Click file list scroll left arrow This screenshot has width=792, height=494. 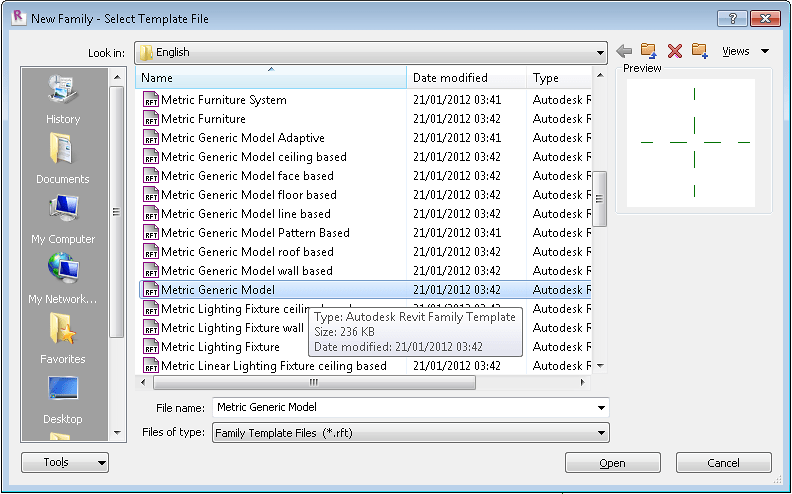(143, 382)
